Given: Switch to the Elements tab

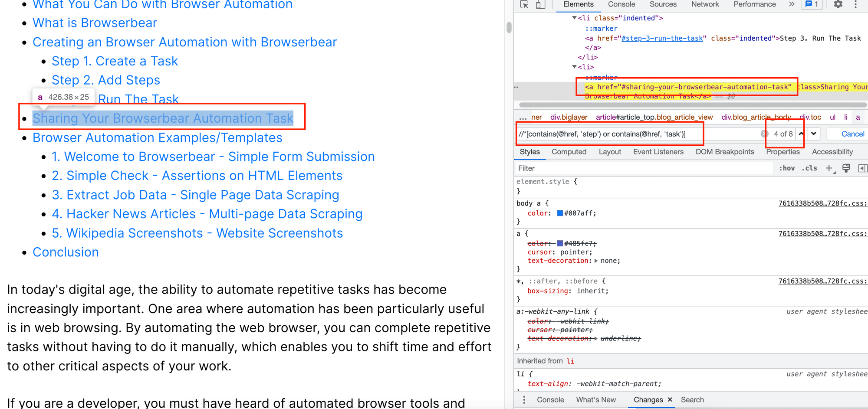Looking at the screenshot, I should pyautogui.click(x=578, y=4).
